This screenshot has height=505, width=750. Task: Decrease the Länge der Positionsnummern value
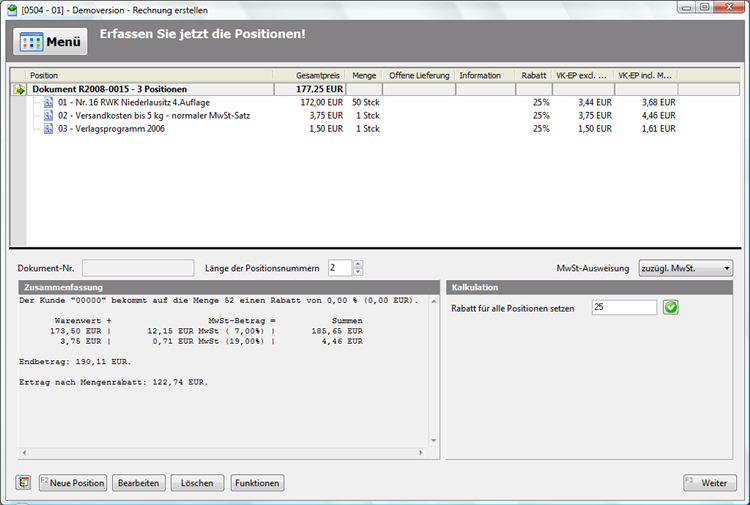(x=358, y=272)
